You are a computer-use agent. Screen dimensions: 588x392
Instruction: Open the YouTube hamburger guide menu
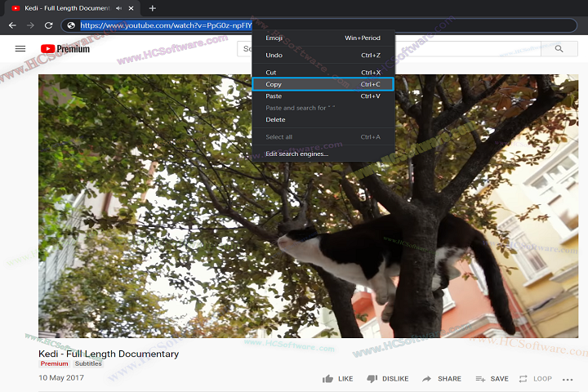tap(20, 49)
